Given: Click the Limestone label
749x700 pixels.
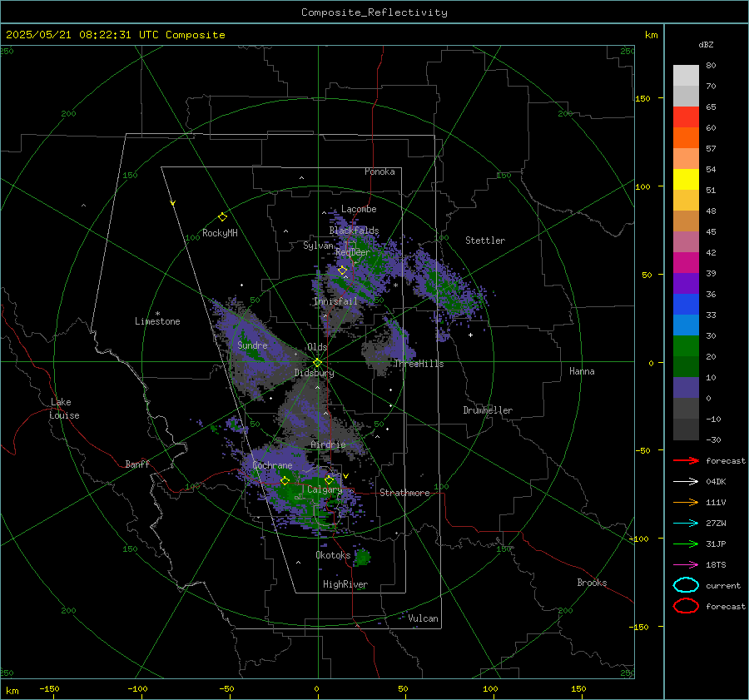Looking at the screenshot, I should coord(157,321).
